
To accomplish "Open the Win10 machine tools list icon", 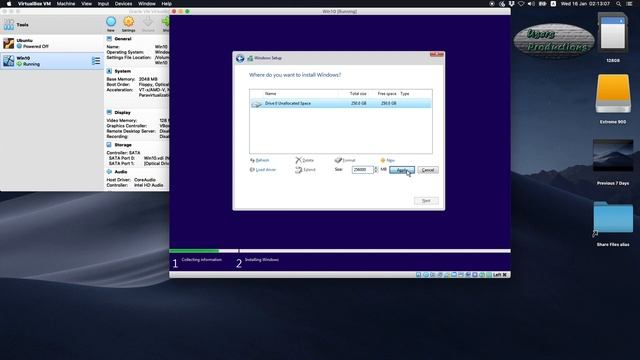I will tap(96, 61).
